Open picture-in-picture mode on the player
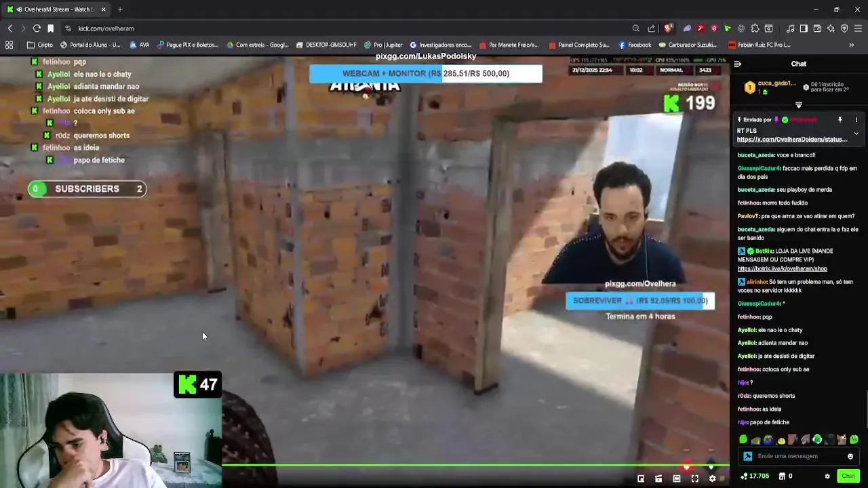 pos(641,479)
